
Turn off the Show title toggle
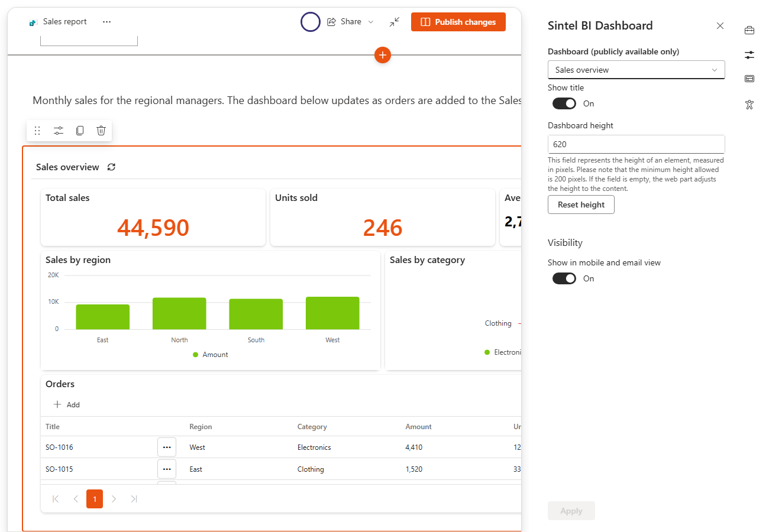pos(564,103)
